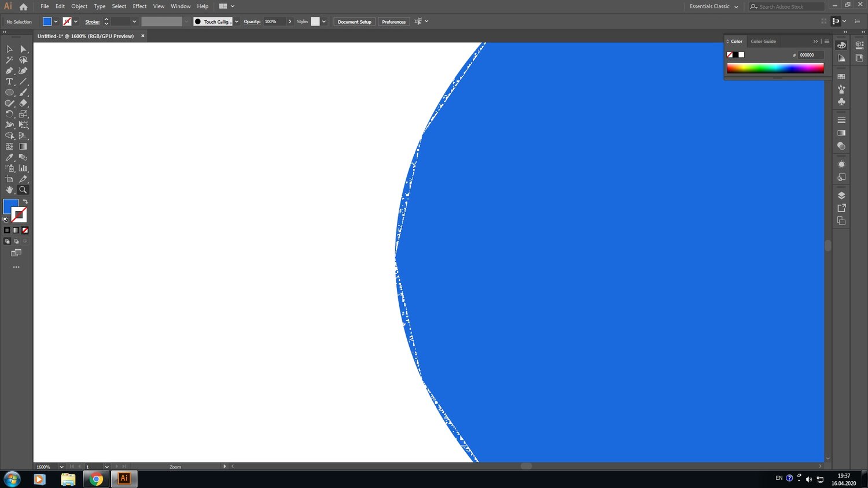868x488 pixels.
Task: Click the Preferences button
Action: 393,21
